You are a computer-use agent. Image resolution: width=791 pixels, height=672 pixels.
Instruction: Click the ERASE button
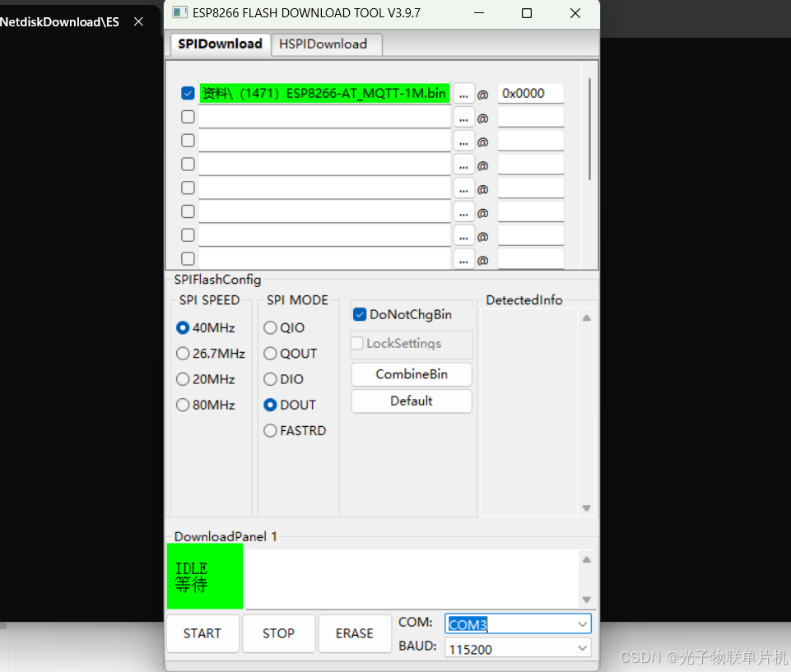355,633
